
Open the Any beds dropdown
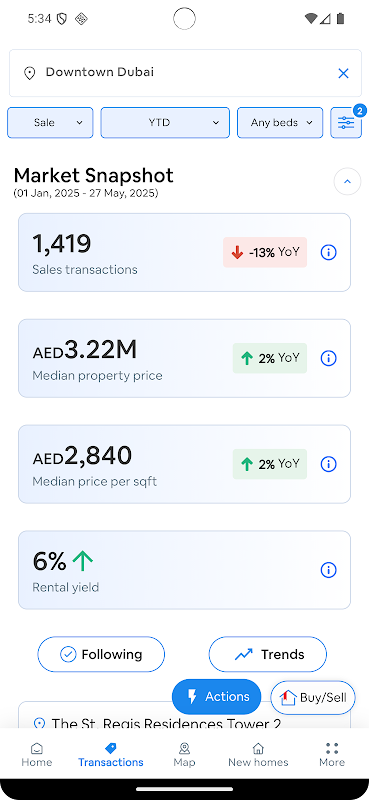pos(280,122)
